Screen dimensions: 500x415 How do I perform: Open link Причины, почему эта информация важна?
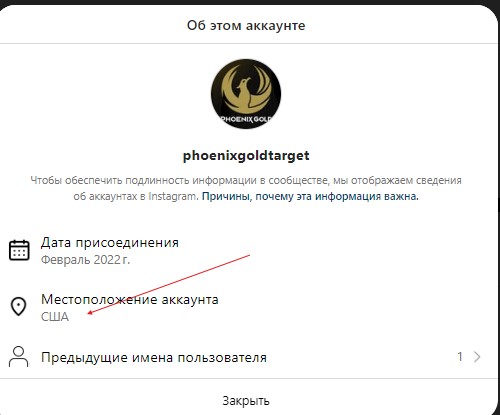[x=310, y=196]
